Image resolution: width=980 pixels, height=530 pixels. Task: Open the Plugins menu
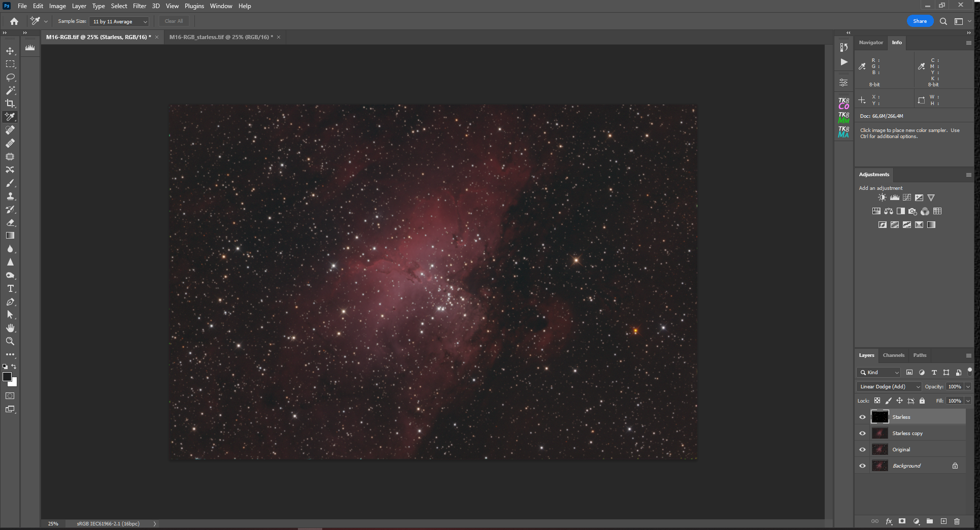pyautogui.click(x=194, y=6)
